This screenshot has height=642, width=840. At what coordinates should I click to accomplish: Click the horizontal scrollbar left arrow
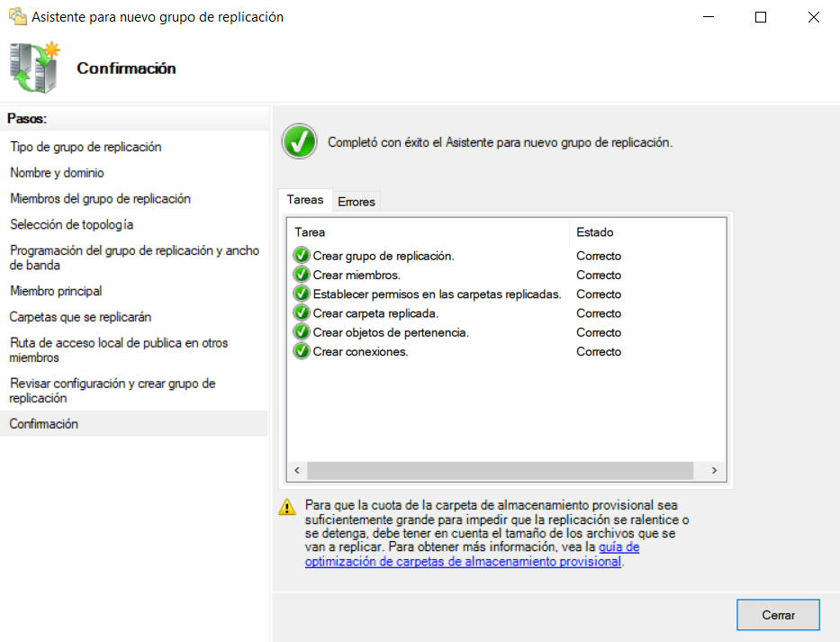pyautogui.click(x=297, y=471)
